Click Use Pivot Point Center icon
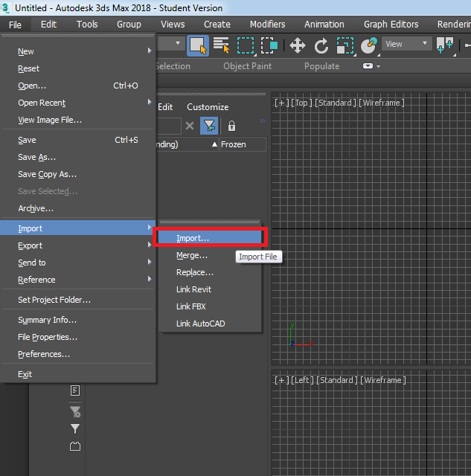Screen dimensions: 471x476 445,46
